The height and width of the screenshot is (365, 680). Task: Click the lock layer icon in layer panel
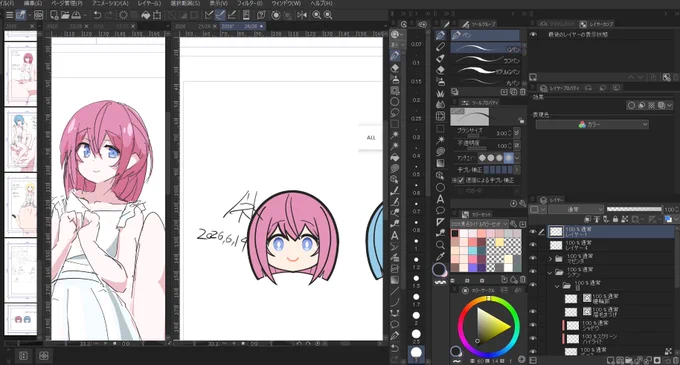tap(615, 220)
